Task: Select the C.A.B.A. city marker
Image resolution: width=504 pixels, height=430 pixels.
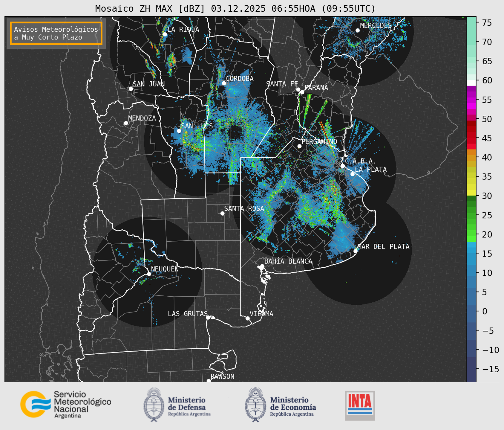Action: tap(343, 166)
